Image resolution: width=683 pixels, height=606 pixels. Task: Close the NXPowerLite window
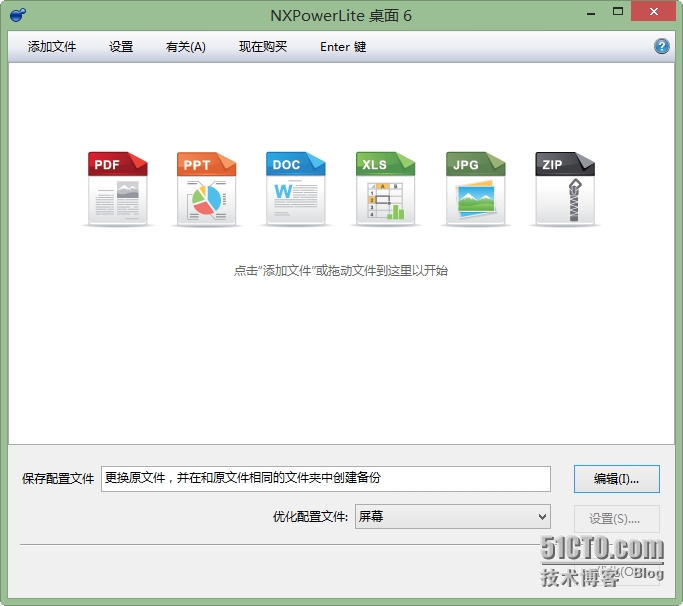654,12
